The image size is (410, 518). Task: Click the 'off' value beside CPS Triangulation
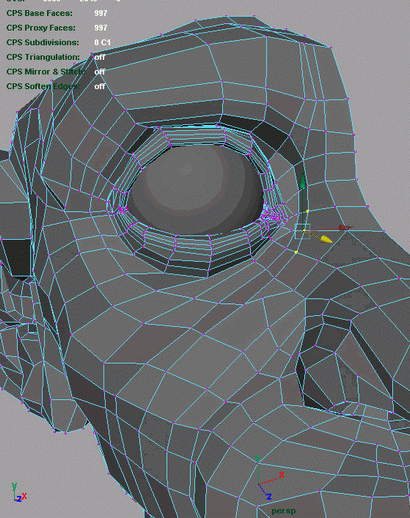click(100, 57)
